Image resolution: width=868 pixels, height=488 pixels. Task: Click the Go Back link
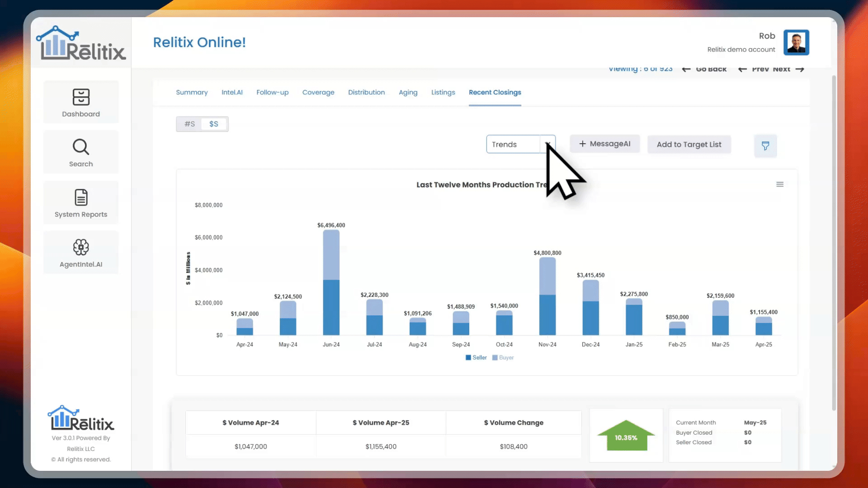pyautogui.click(x=711, y=69)
